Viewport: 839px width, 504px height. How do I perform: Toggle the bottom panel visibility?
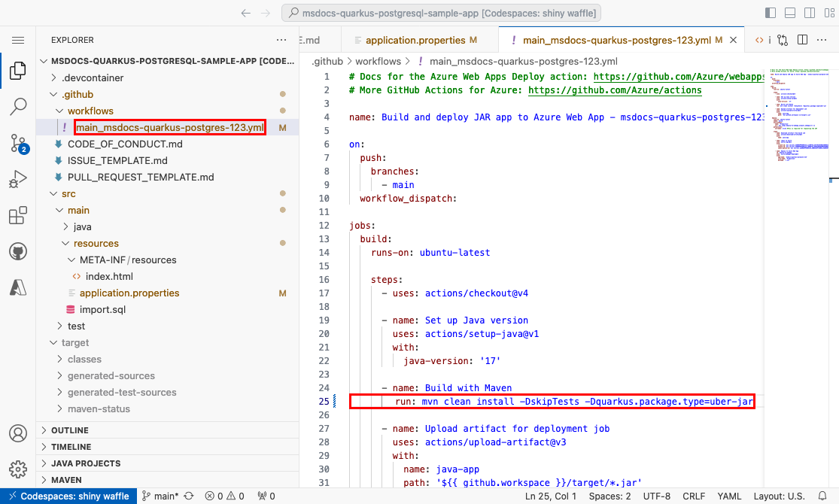click(x=789, y=13)
